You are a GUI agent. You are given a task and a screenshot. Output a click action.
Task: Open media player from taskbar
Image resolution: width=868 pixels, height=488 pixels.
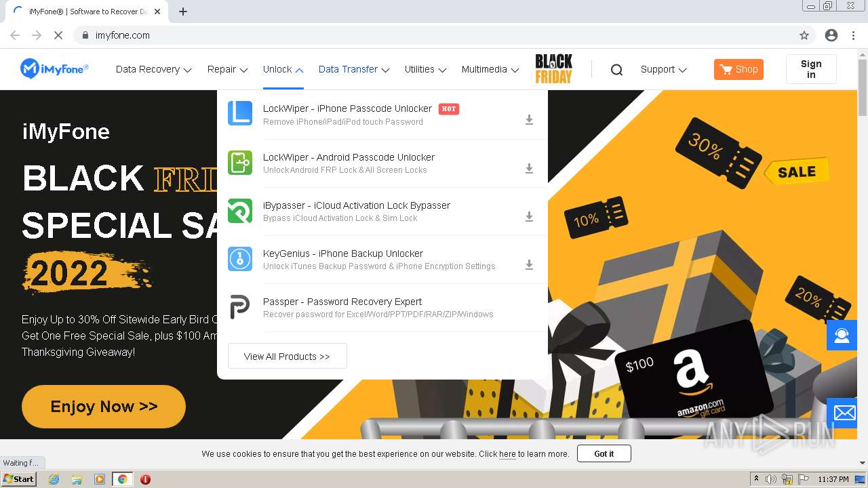[100, 479]
